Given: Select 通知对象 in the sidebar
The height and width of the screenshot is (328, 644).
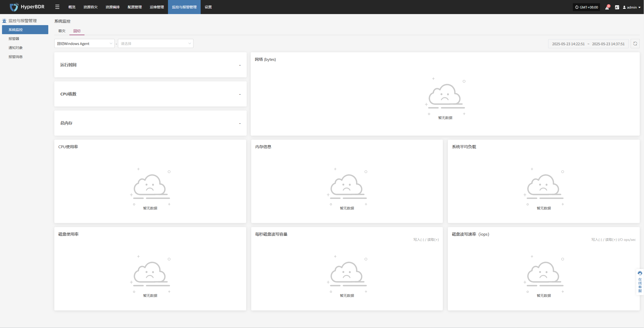Looking at the screenshot, I should (x=25, y=48).
